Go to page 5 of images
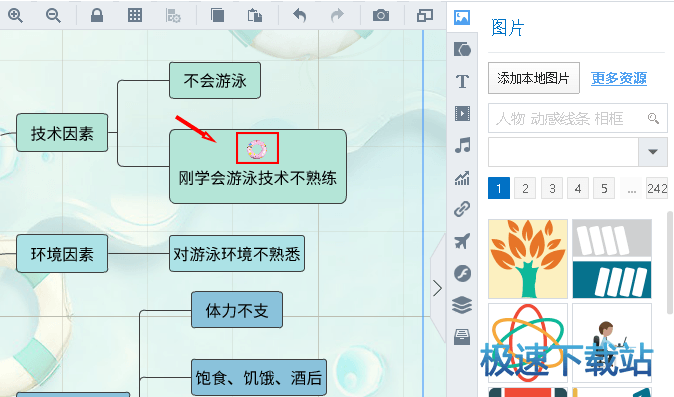 tap(604, 188)
